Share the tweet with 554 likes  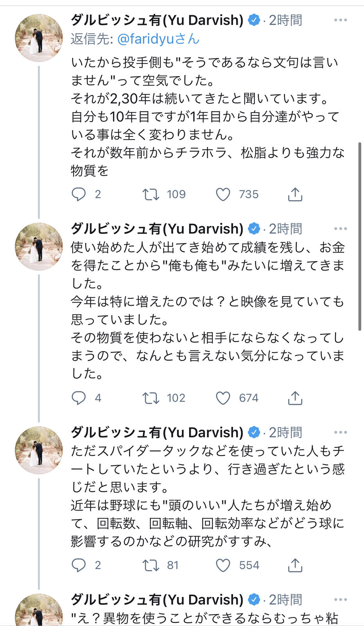pyautogui.click(x=295, y=565)
